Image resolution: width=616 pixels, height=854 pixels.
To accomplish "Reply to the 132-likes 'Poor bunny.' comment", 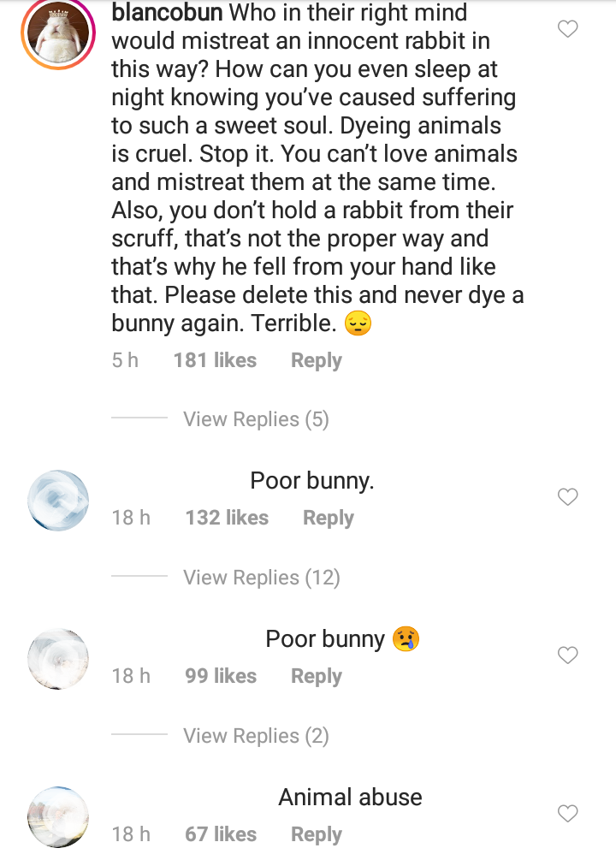I will (328, 519).
